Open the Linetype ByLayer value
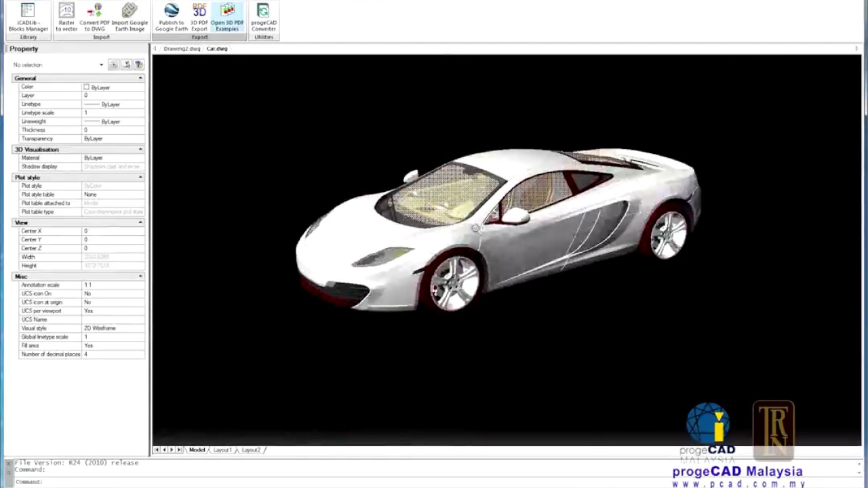This screenshot has height=488, width=868. click(x=113, y=104)
